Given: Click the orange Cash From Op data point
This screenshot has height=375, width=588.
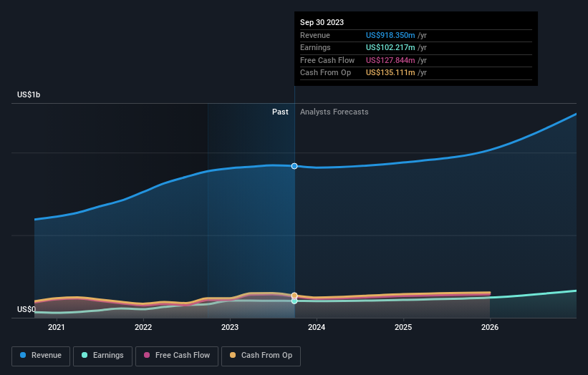Looking at the screenshot, I should (294, 296).
